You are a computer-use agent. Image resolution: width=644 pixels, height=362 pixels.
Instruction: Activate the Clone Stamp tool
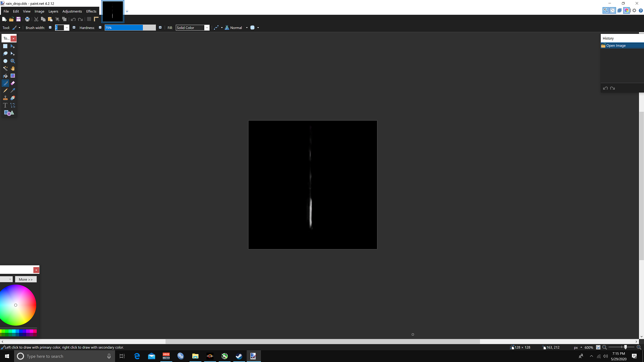click(5, 98)
